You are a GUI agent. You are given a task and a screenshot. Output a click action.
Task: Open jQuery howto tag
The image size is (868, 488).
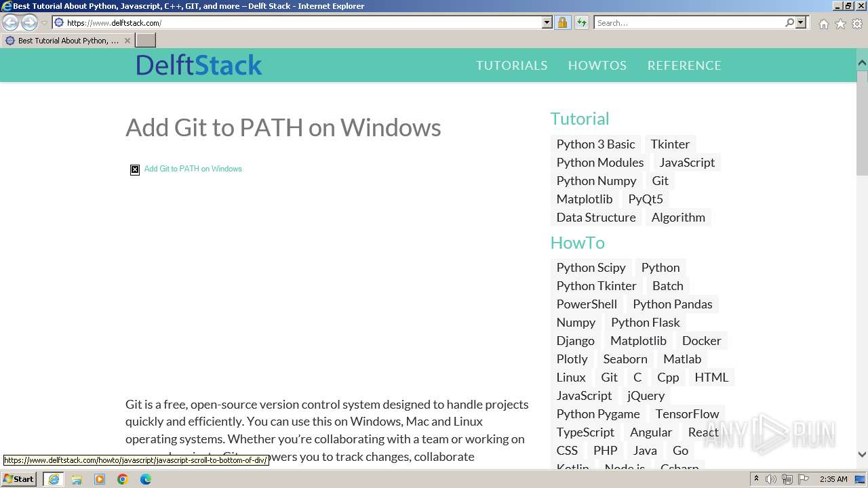click(x=646, y=395)
